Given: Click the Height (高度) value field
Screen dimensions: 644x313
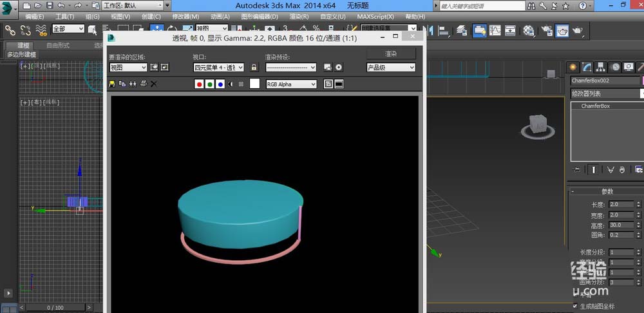Looking at the screenshot, I should 621,225.
